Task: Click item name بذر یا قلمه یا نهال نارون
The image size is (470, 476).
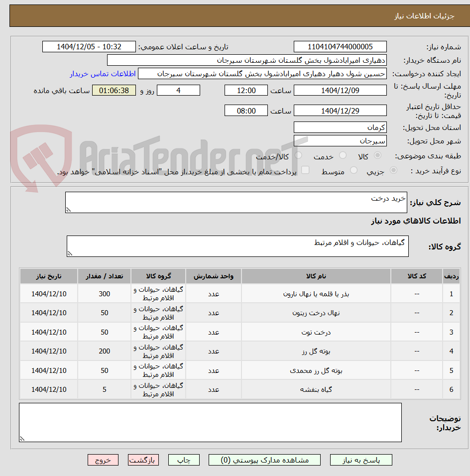Action: tap(316, 294)
